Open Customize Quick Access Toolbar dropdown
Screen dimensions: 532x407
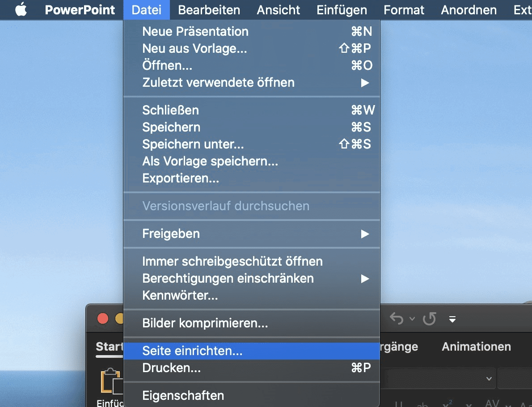coord(452,319)
